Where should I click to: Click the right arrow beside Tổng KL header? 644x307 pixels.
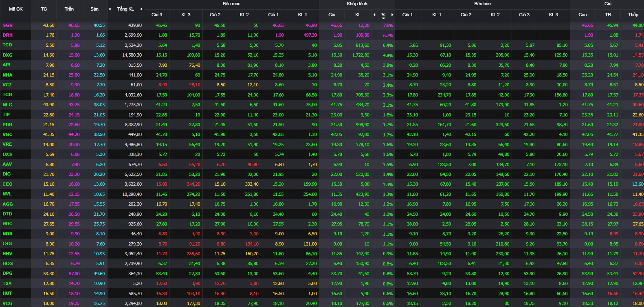[x=141, y=9]
